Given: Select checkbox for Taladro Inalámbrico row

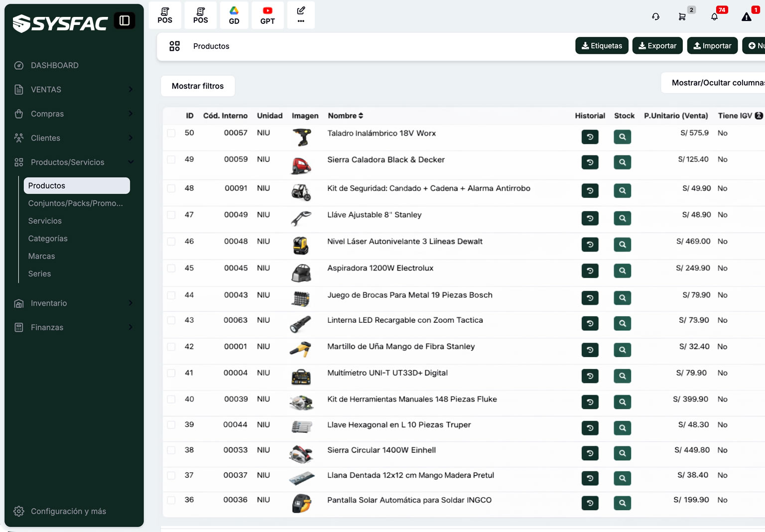Looking at the screenshot, I should [x=171, y=133].
